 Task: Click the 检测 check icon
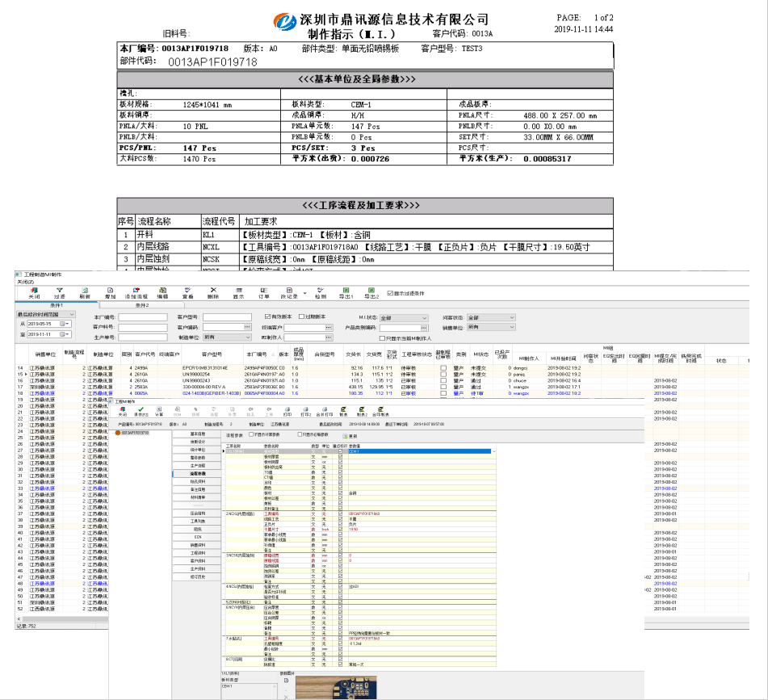point(321,291)
